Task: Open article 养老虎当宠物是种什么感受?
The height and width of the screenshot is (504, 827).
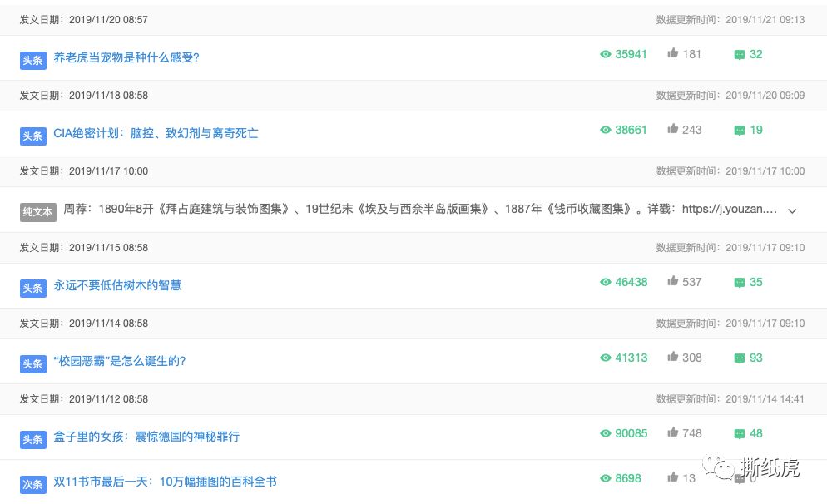Action: coord(126,57)
